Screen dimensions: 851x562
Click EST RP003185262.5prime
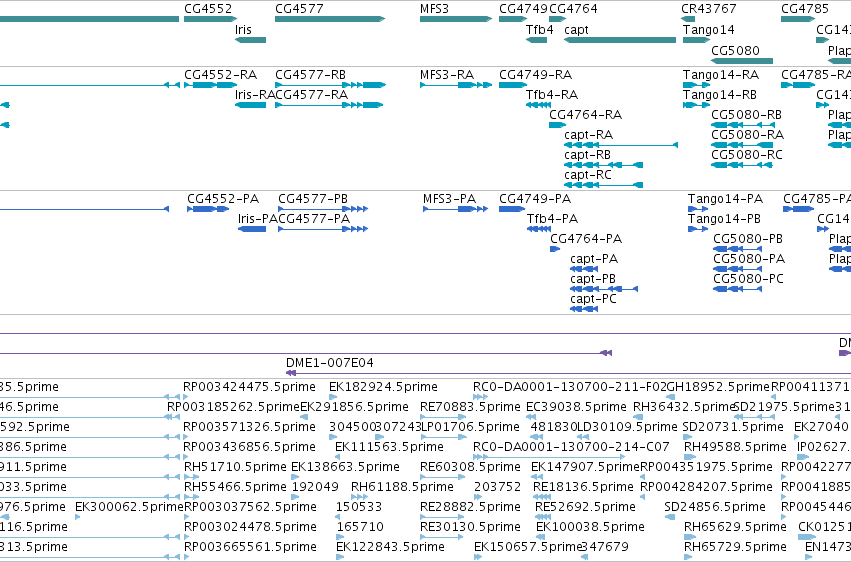coord(233,407)
